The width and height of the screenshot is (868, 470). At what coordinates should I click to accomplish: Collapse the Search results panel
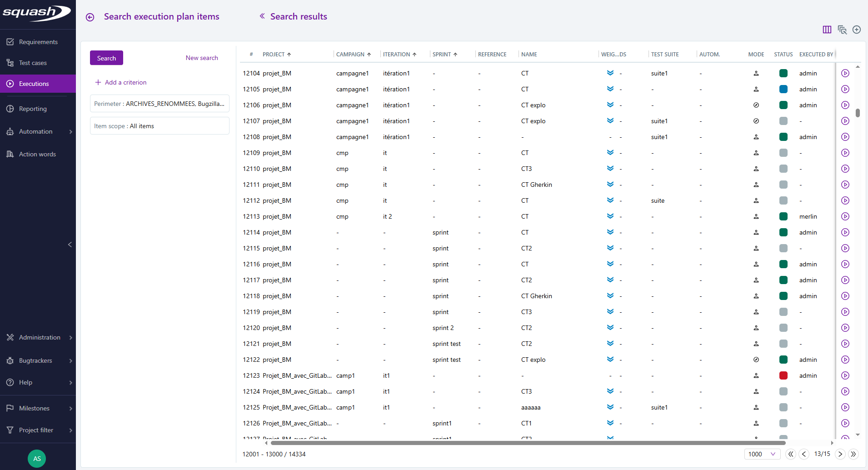coord(262,16)
